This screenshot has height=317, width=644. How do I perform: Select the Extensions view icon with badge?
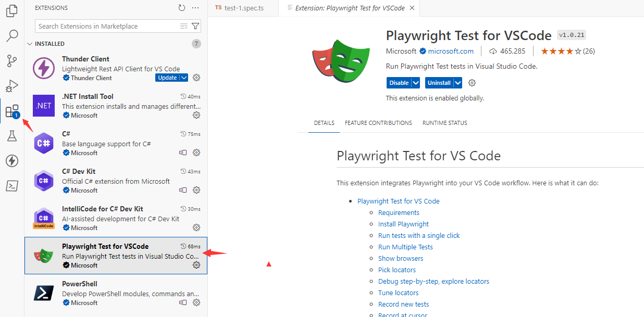pos(12,111)
